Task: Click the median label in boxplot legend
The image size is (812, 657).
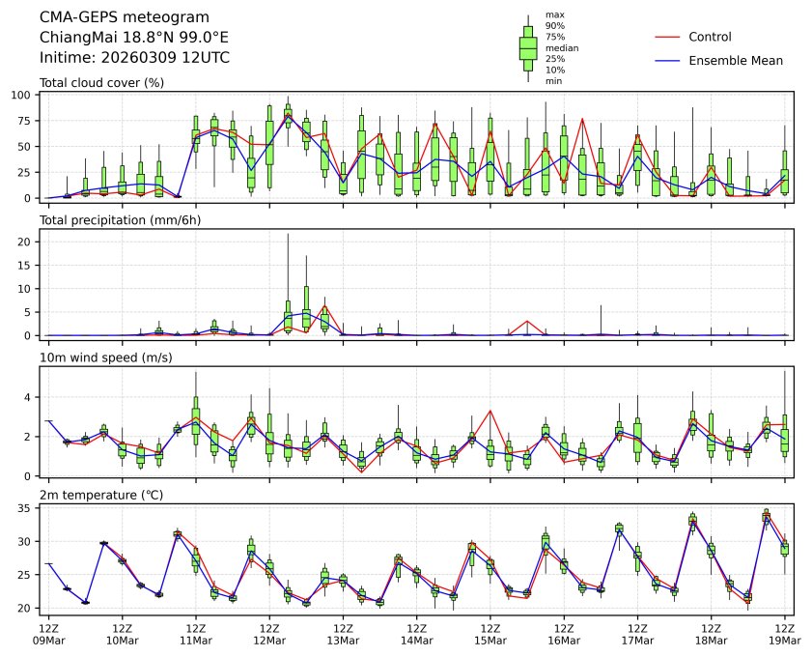Action: coord(562,47)
